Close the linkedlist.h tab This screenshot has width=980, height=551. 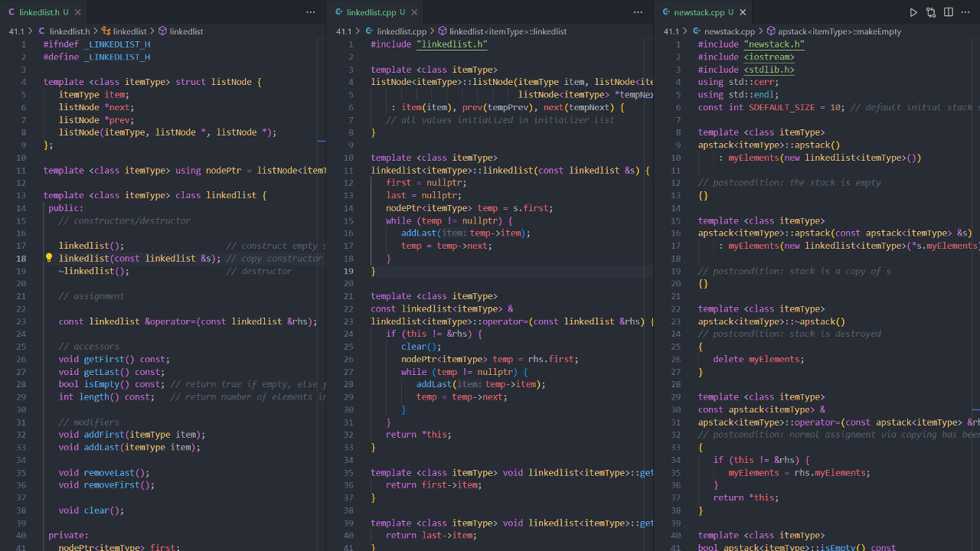[x=78, y=12]
